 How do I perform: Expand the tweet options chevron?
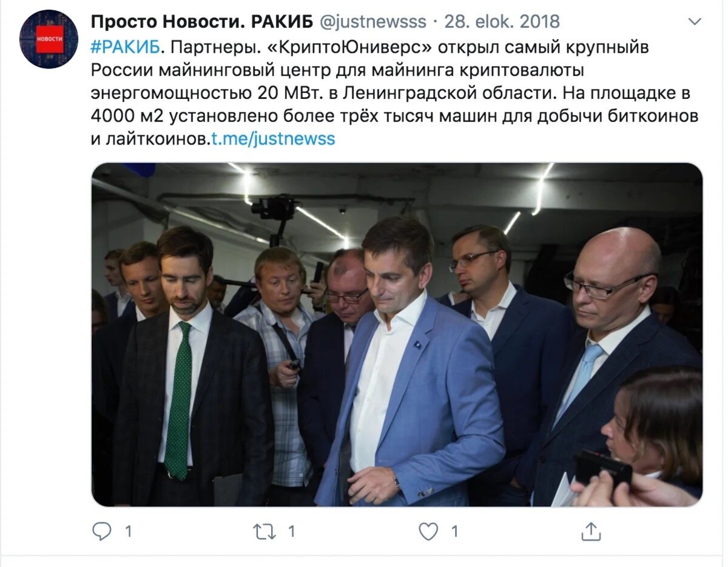coord(695,22)
